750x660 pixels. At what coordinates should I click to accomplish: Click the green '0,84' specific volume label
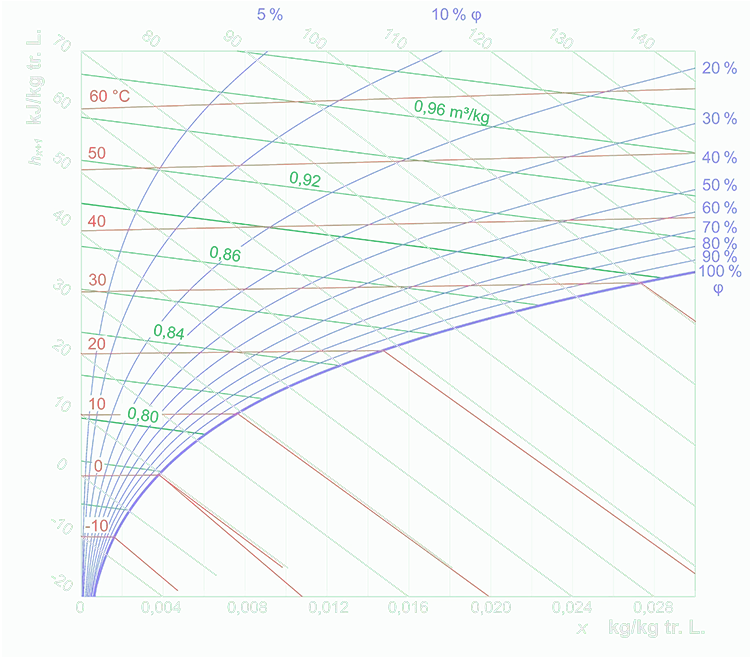coord(169,331)
